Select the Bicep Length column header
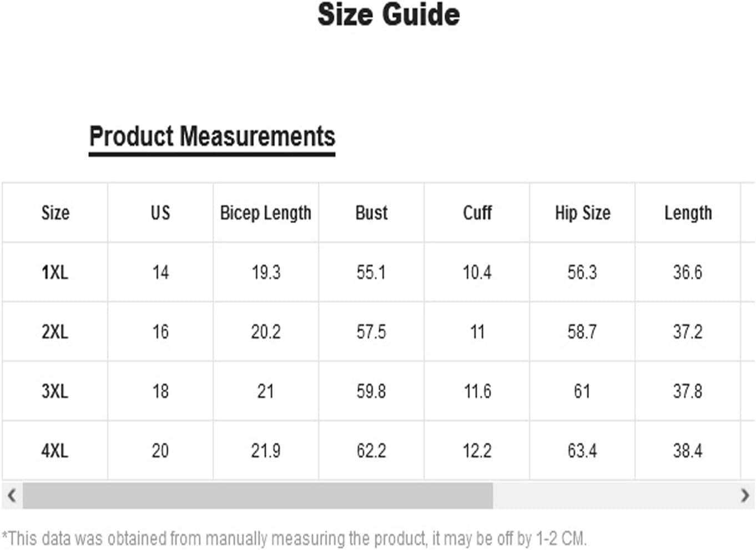 [x=266, y=213]
